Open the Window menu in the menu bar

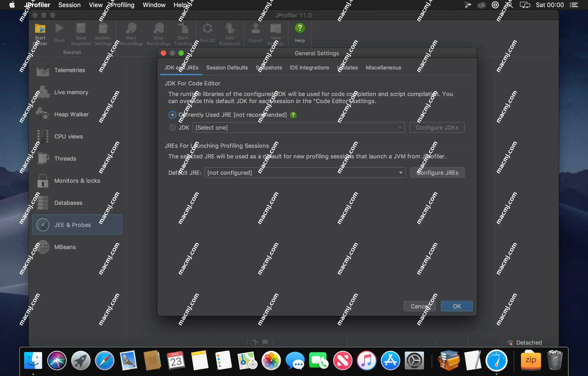[154, 5]
